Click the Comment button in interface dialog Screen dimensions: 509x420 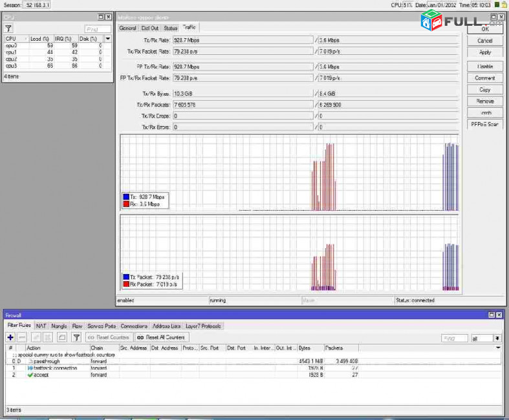485,78
